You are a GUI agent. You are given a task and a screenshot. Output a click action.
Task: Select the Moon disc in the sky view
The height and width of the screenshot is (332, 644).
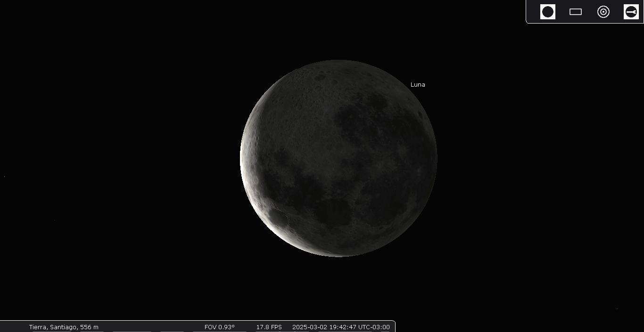(x=339, y=158)
